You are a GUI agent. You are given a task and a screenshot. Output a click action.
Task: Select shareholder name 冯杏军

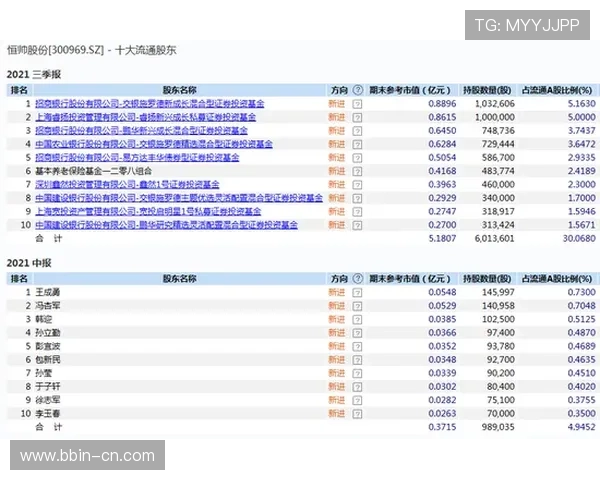coord(48,306)
